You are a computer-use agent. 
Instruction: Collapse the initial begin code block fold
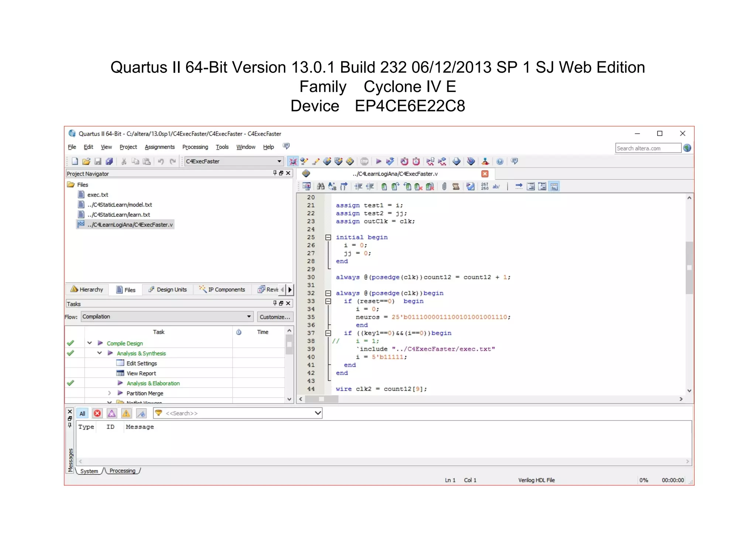click(328, 237)
